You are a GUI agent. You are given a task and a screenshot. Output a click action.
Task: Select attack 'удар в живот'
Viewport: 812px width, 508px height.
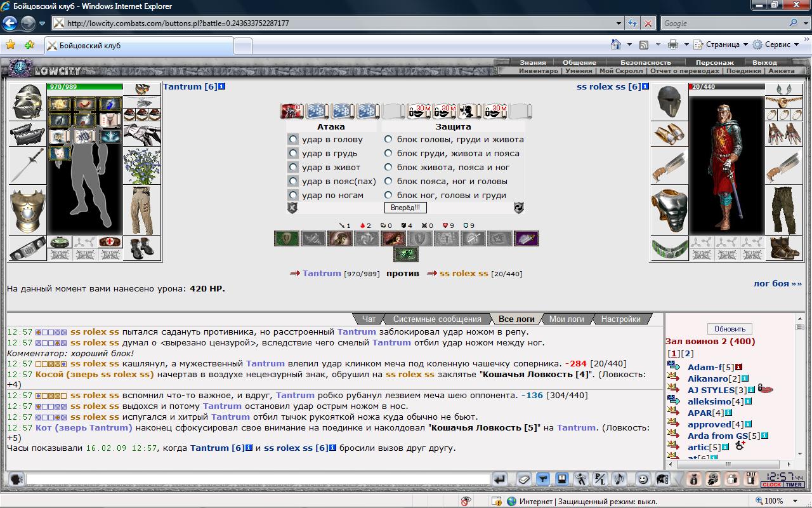tap(293, 167)
